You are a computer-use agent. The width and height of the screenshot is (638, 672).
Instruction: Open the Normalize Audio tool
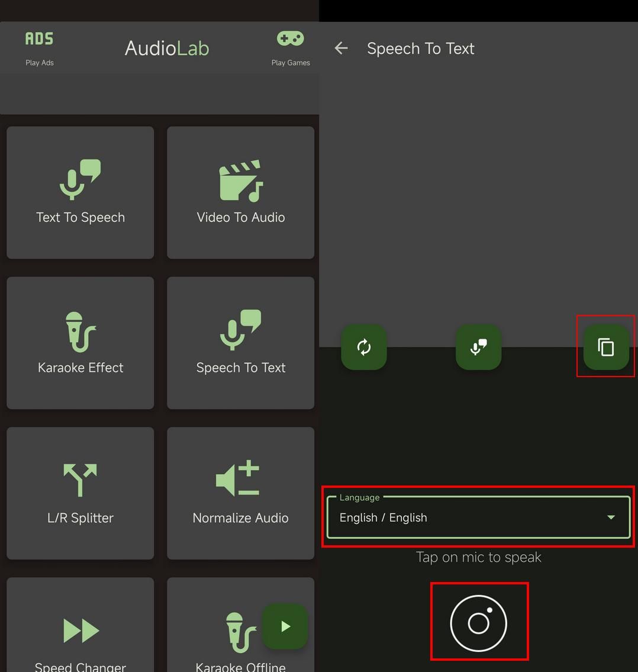pyautogui.click(x=240, y=493)
